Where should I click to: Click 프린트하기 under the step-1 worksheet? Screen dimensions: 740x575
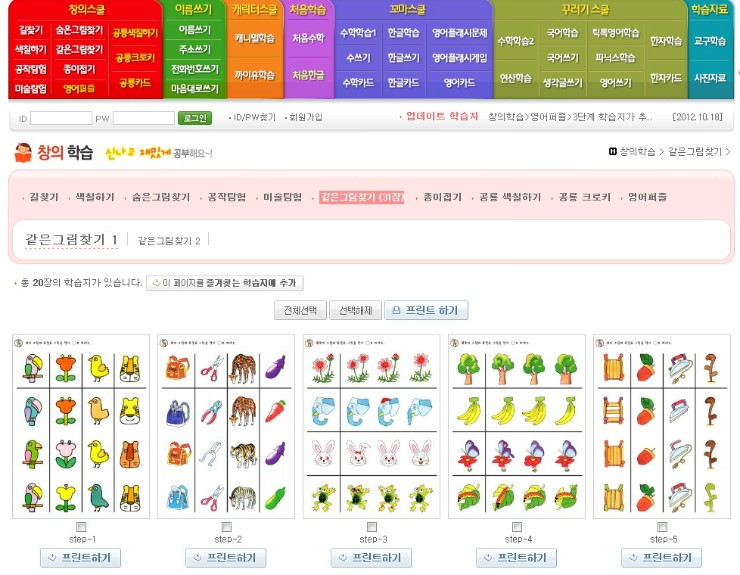click(x=81, y=557)
